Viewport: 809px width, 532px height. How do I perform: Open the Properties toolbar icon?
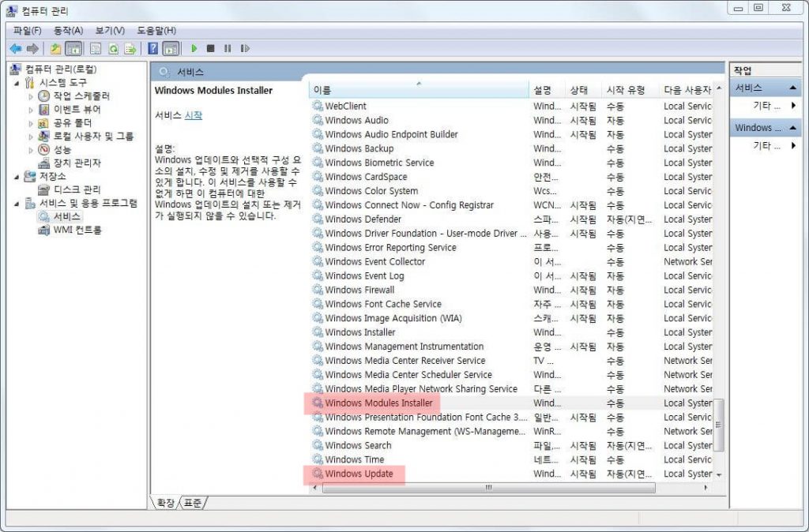click(96, 48)
